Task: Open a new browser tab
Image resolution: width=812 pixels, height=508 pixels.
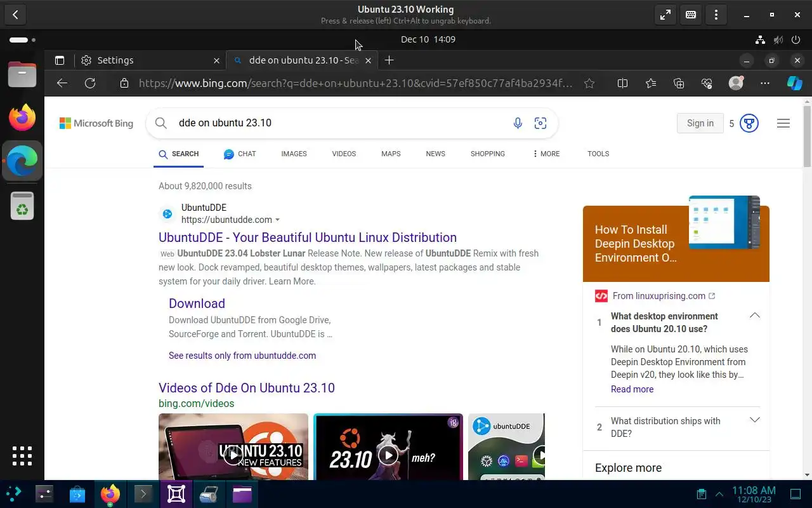Action: [x=390, y=60]
